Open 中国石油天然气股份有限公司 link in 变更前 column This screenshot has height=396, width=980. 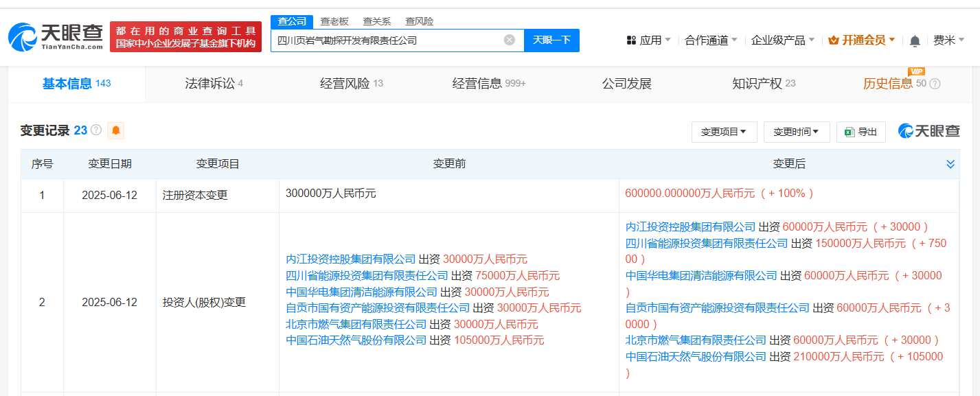coord(356,340)
